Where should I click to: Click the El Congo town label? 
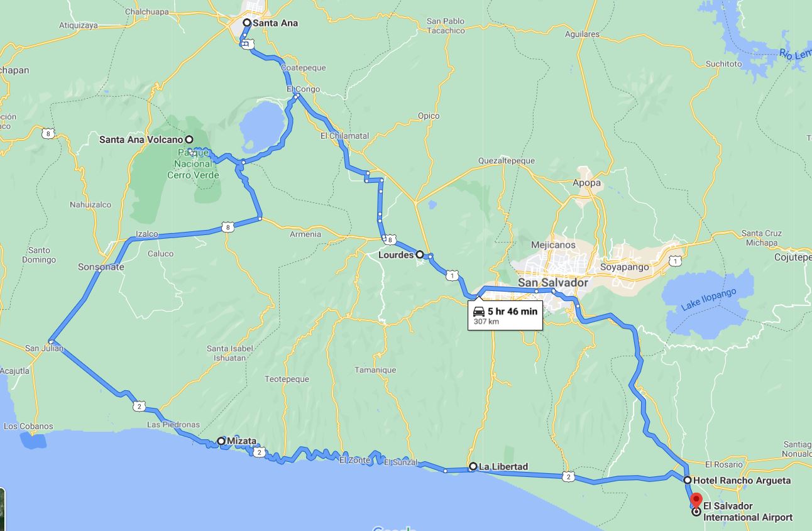tap(304, 89)
